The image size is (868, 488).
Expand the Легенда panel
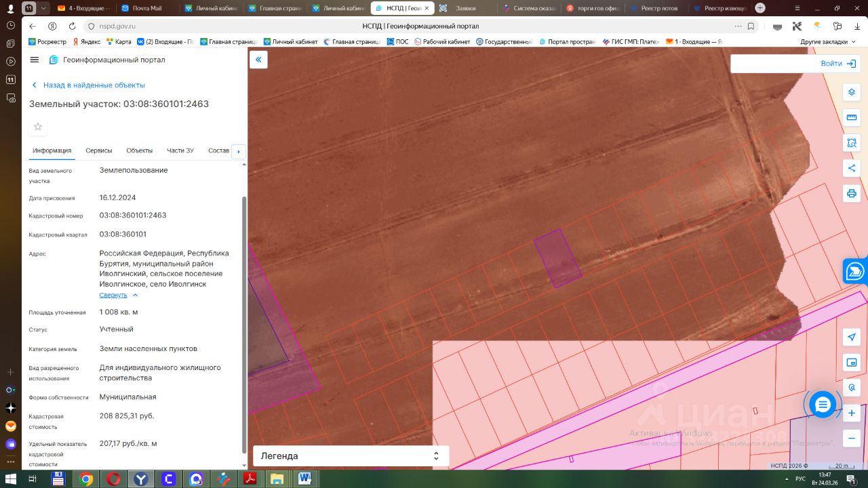click(x=436, y=456)
